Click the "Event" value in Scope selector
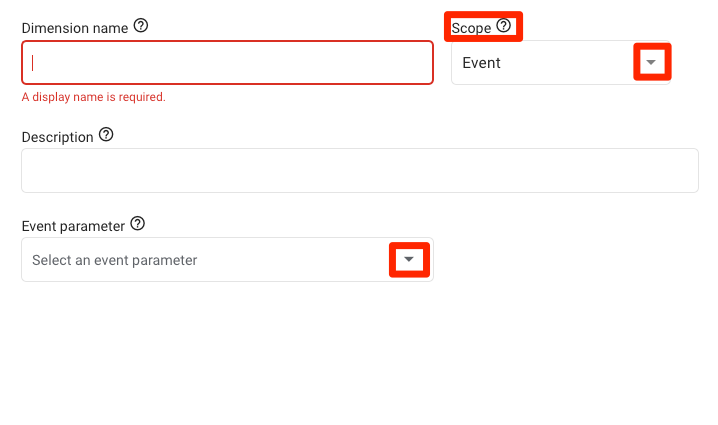The width and height of the screenshot is (718, 425). [x=482, y=63]
